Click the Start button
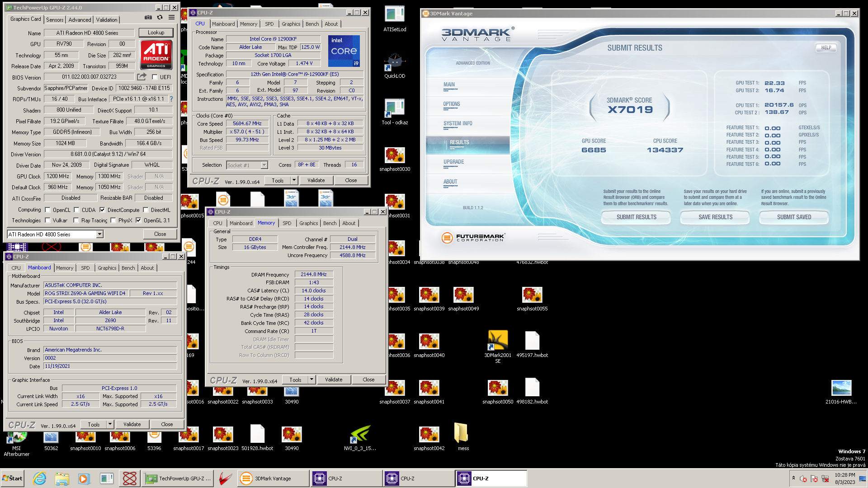 (x=13, y=478)
